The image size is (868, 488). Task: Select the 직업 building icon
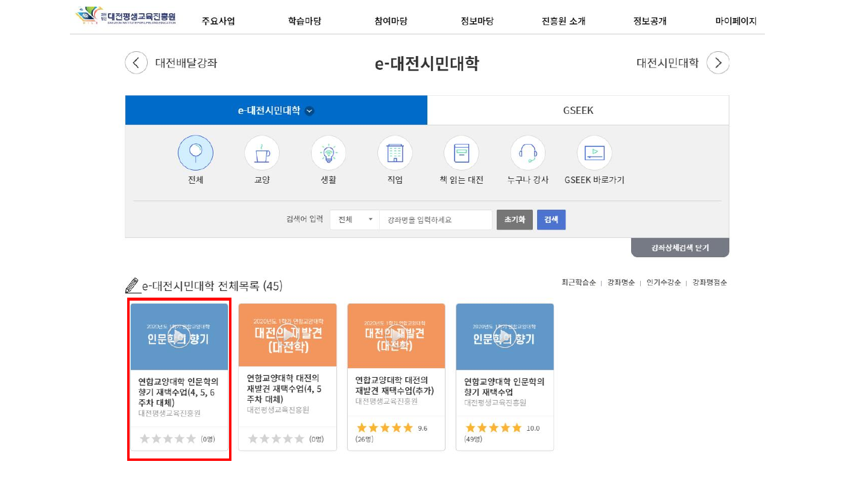pyautogui.click(x=395, y=153)
